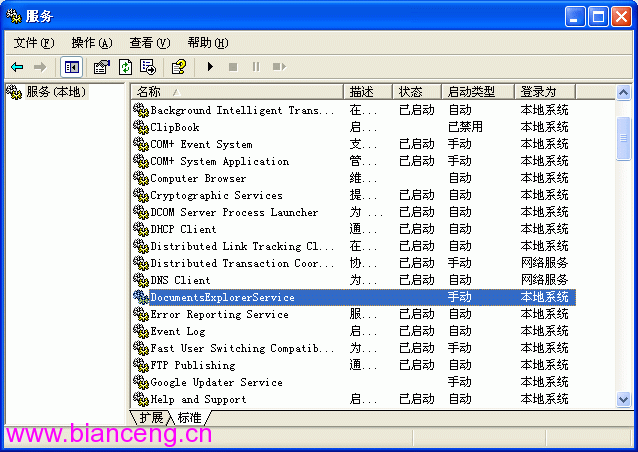
Task: Click the 服务 title bar system icon
Action: [x=13, y=16]
